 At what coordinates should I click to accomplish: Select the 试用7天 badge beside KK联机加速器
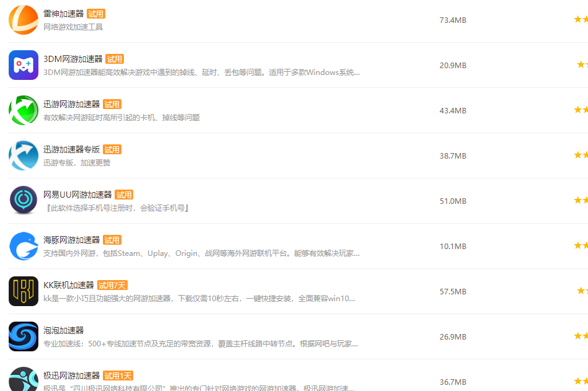coord(113,285)
